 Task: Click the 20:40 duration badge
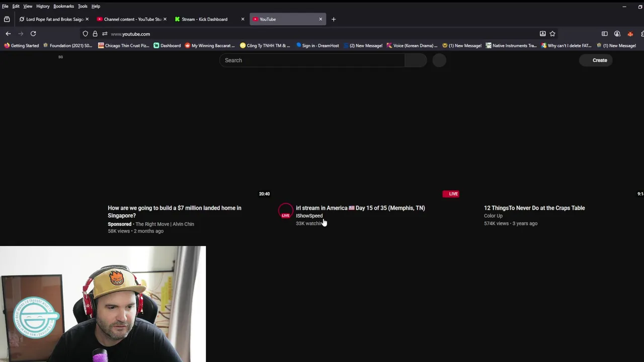(264, 194)
